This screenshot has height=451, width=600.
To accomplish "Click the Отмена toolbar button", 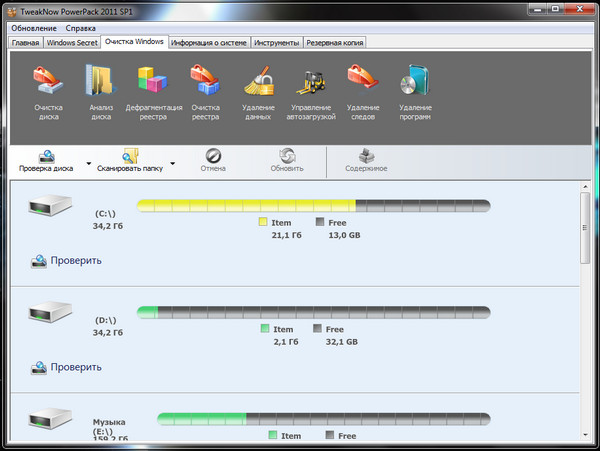I will pyautogui.click(x=213, y=161).
